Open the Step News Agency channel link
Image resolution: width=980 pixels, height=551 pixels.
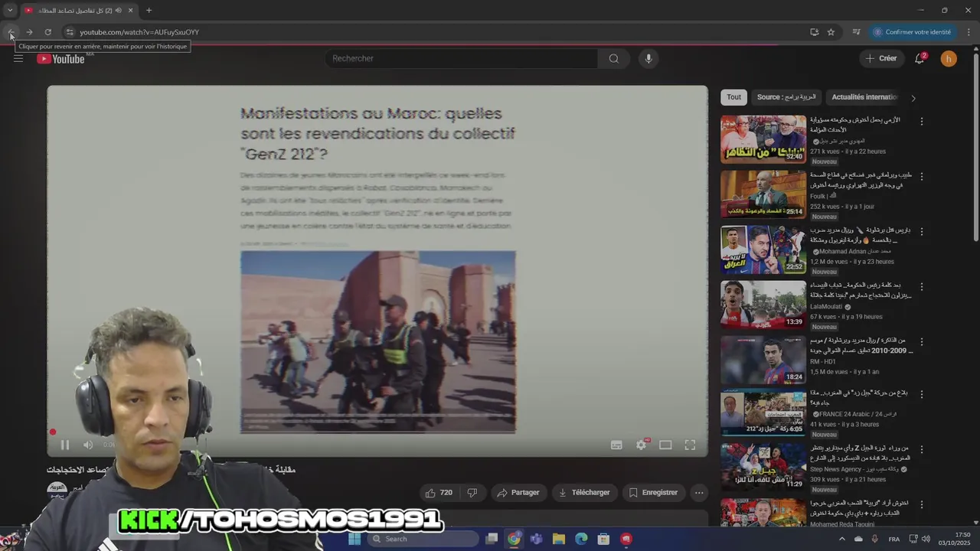(x=854, y=469)
